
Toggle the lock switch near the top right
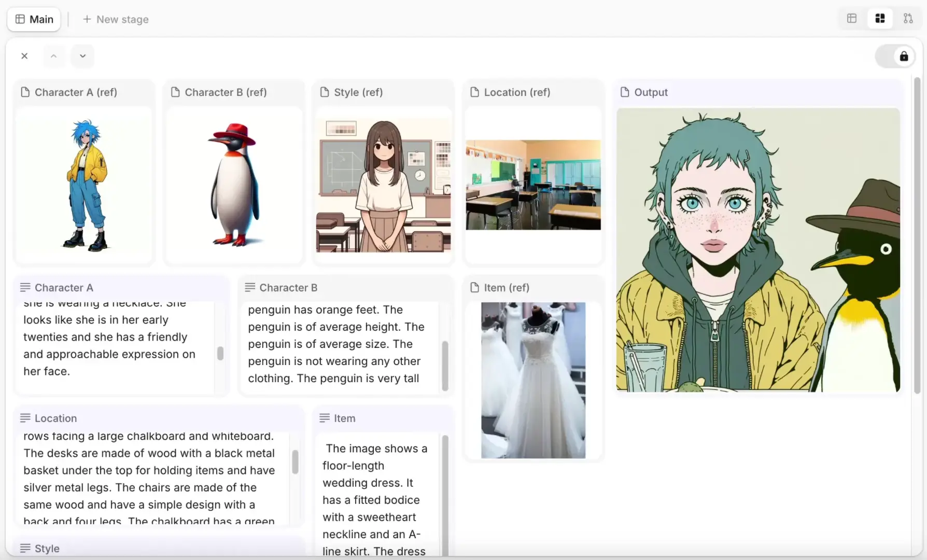click(x=895, y=56)
